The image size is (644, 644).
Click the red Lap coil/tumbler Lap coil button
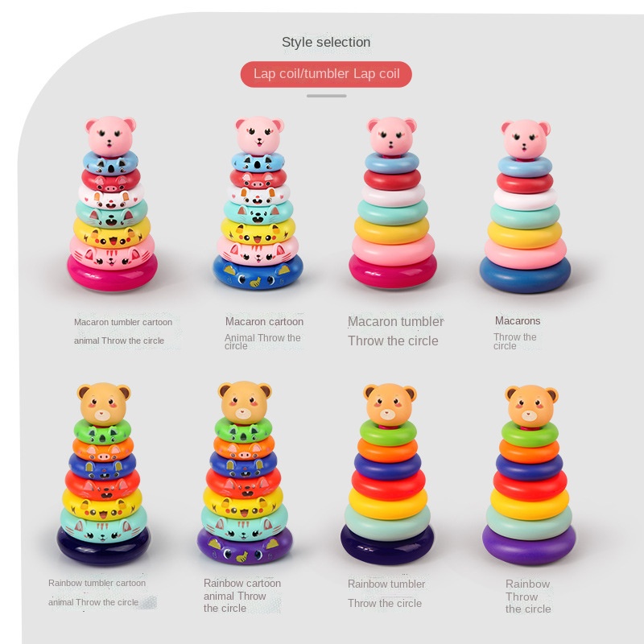[x=326, y=74]
